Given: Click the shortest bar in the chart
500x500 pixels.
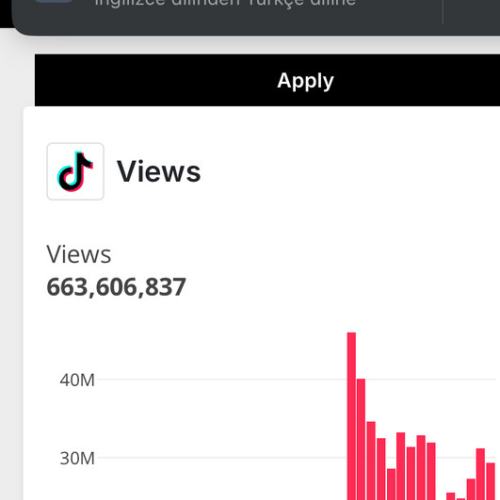Looking at the screenshot, I should [461, 499].
